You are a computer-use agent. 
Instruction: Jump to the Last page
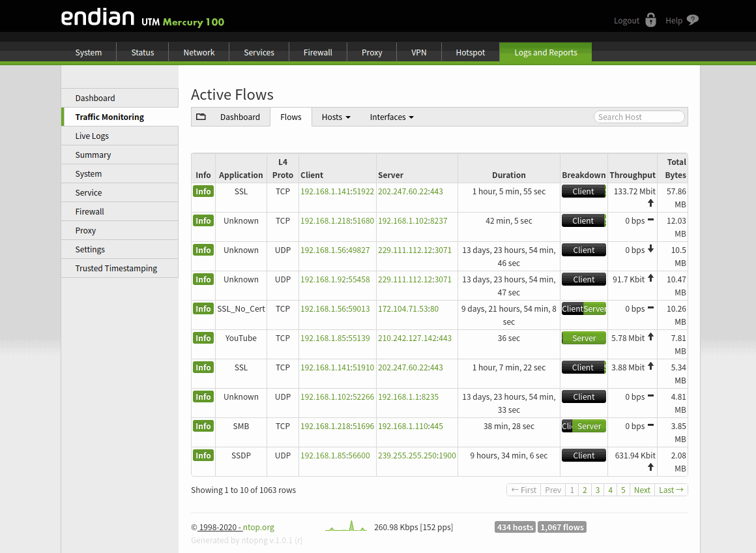click(671, 490)
